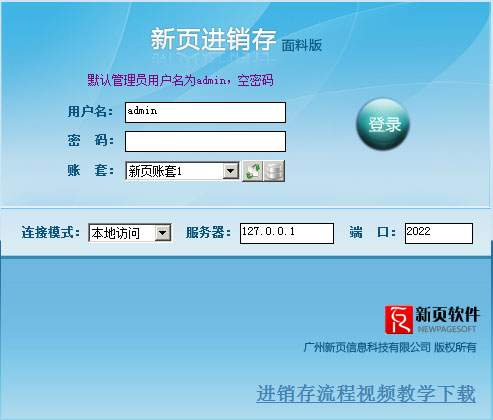Click the green arrows refresh icon beside 账套

pyautogui.click(x=252, y=171)
